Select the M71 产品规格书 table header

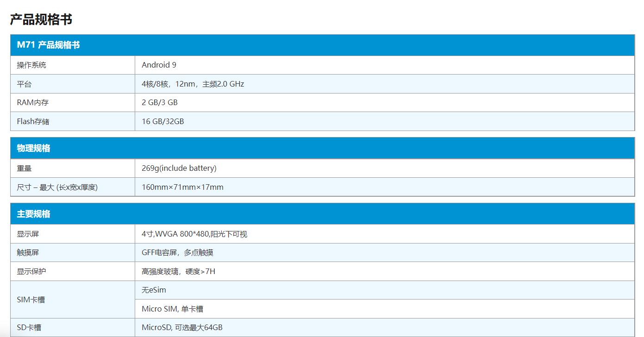click(322, 45)
